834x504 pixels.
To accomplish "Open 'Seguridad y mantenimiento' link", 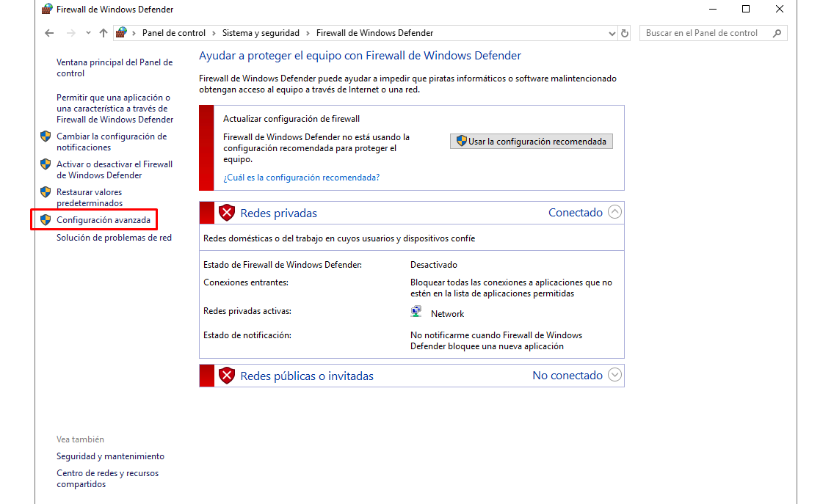I will point(110,456).
